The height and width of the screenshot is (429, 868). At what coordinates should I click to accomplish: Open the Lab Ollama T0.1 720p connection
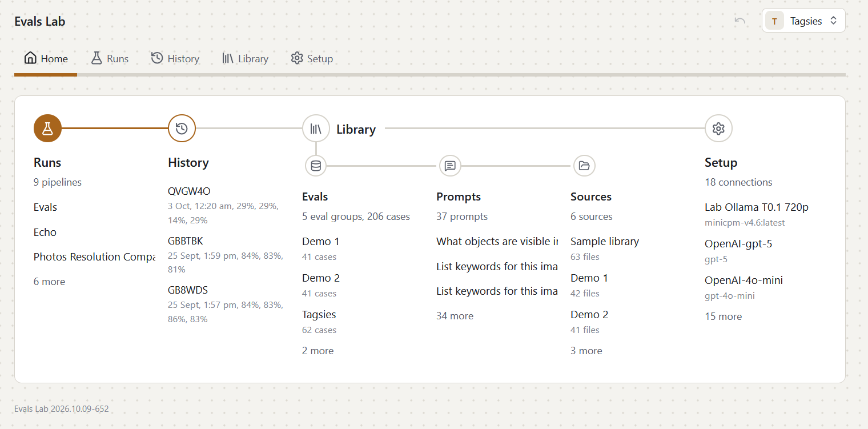pos(757,207)
